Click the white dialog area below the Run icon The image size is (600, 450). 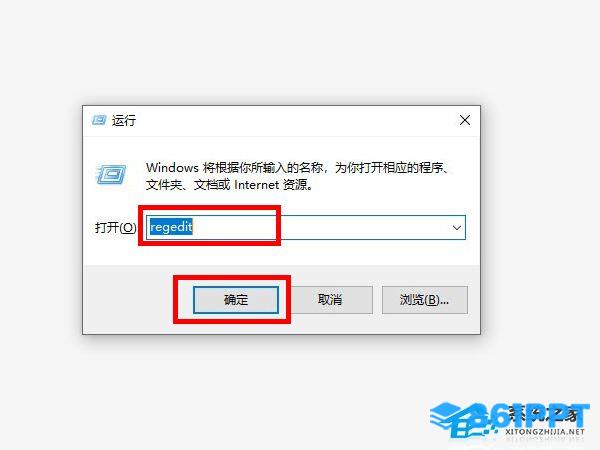tap(111, 201)
